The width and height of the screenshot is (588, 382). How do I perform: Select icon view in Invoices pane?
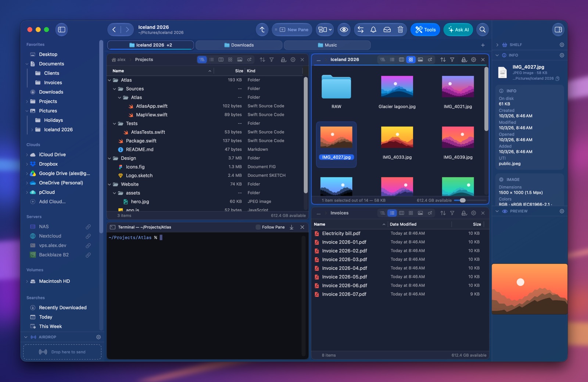tap(411, 213)
